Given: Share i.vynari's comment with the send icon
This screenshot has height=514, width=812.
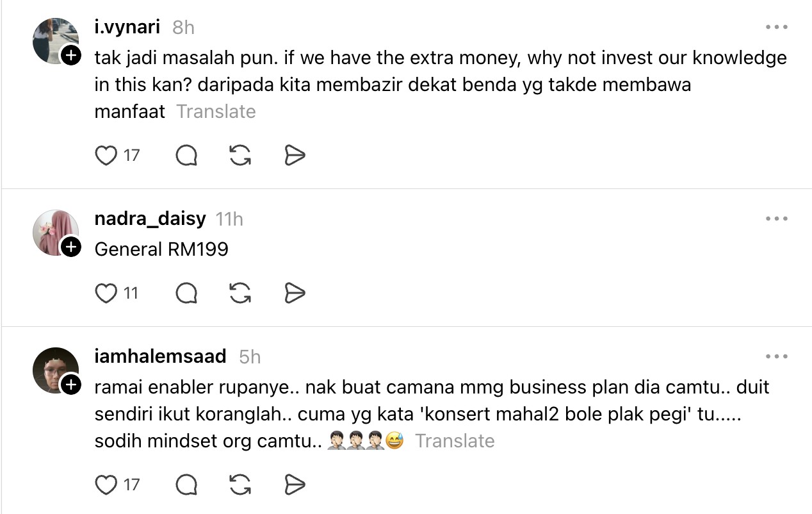Looking at the screenshot, I should 295,156.
